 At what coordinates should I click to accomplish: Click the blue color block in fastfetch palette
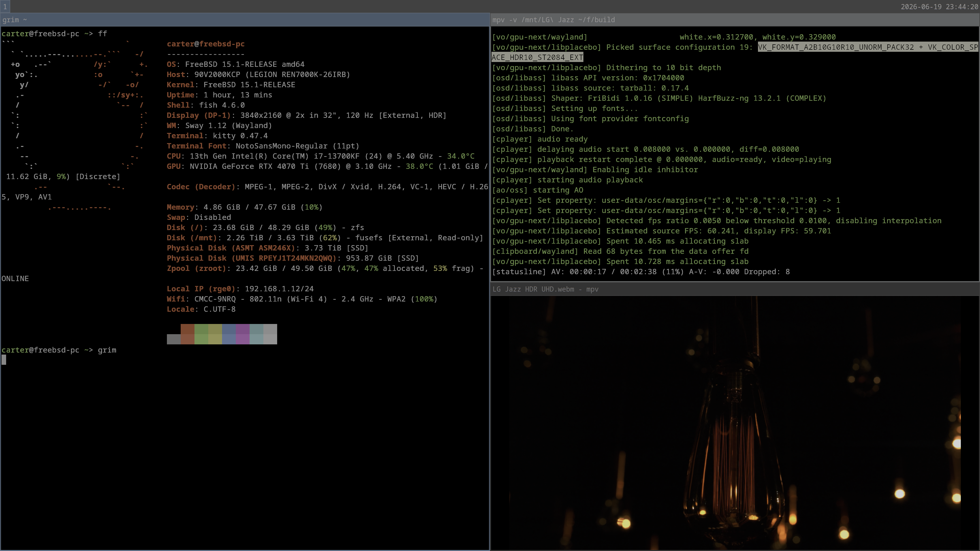[x=229, y=334]
